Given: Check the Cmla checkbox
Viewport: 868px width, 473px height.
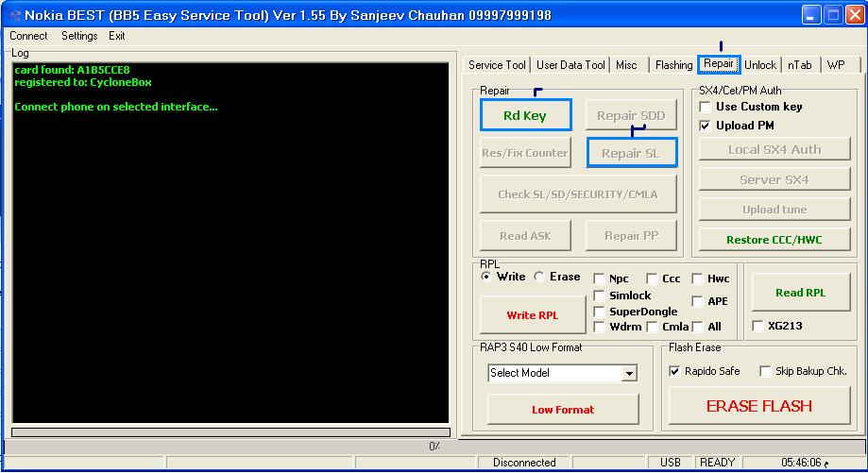Looking at the screenshot, I should (652, 327).
